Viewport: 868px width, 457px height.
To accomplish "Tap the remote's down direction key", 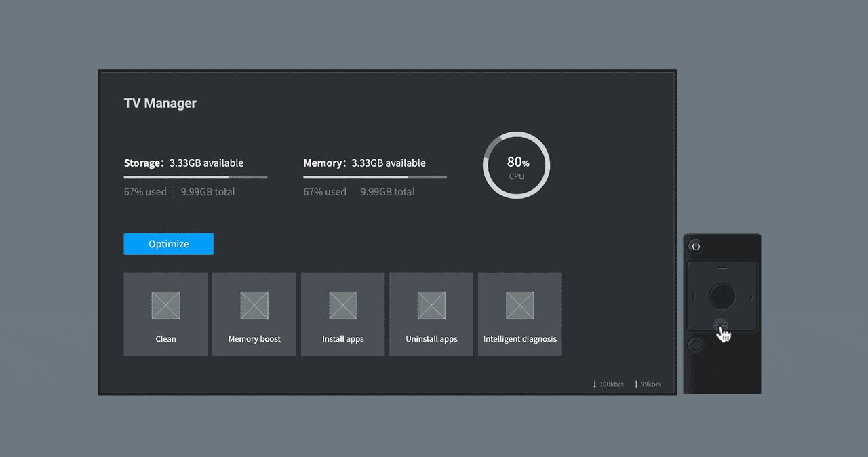I will pyautogui.click(x=722, y=324).
